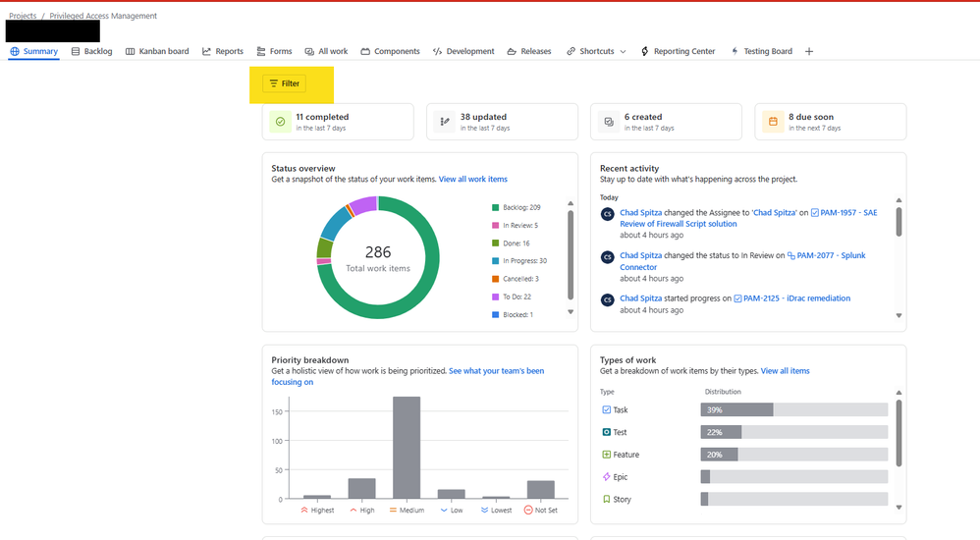The image size is (980, 540).
Task: Click the Medium priority bar in chart
Action: coord(407,448)
